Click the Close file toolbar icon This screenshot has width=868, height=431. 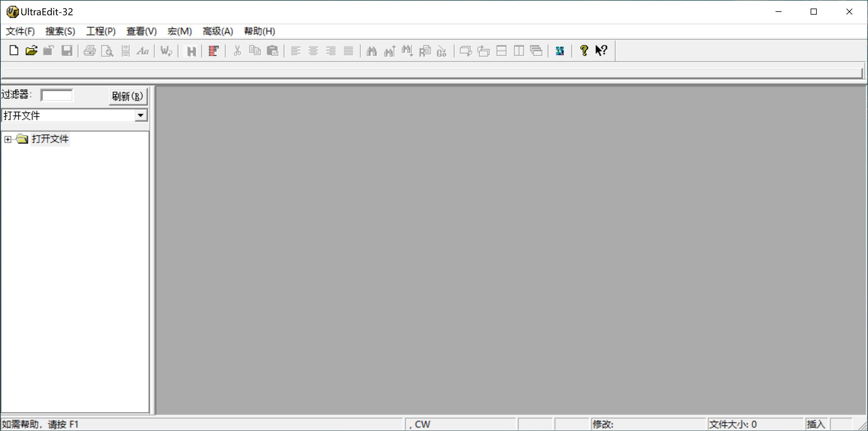(x=49, y=51)
